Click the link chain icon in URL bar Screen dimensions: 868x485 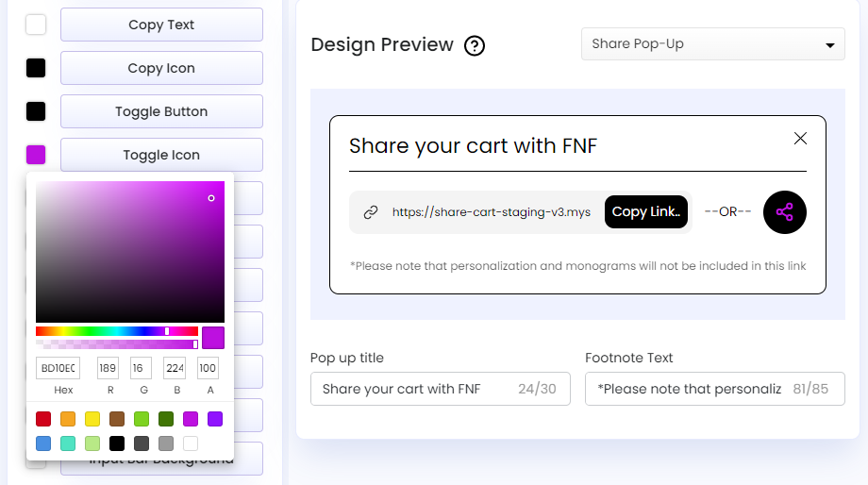[x=371, y=212]
